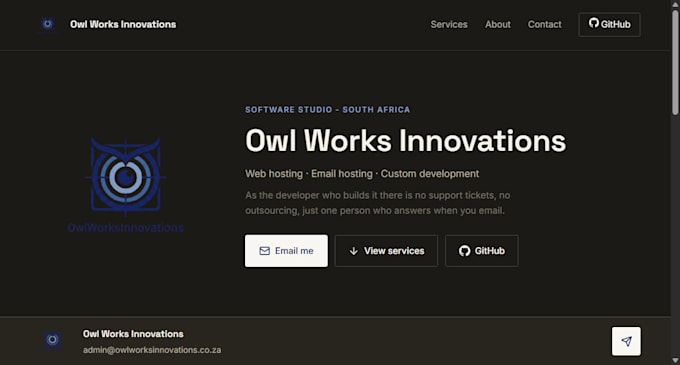Click the 'SOFTWARE STUDIO - SOUTH AFRICA' tagline text
This screenshot has height=365, width=680.
[x=327, y=110]
